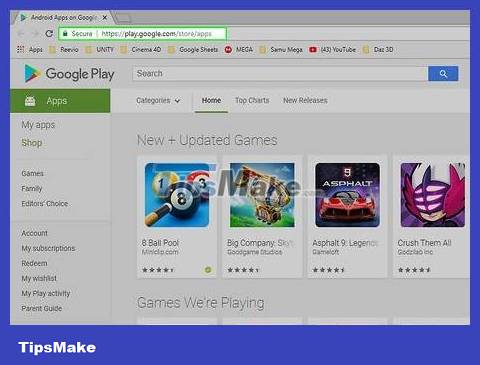Viewport: 480px width, 365px height.
Task: Open the Crush Them All game thumbnail
Action: coord(433,195)
